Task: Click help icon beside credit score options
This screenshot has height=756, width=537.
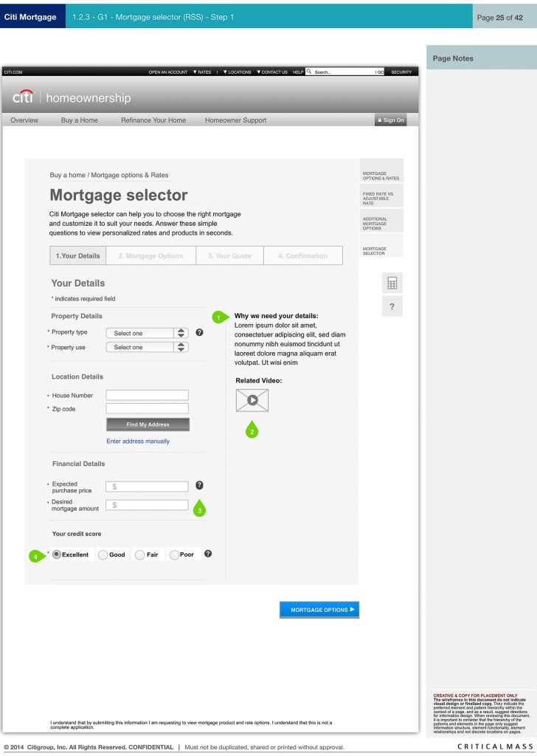Action: click(x=208, y=554)
